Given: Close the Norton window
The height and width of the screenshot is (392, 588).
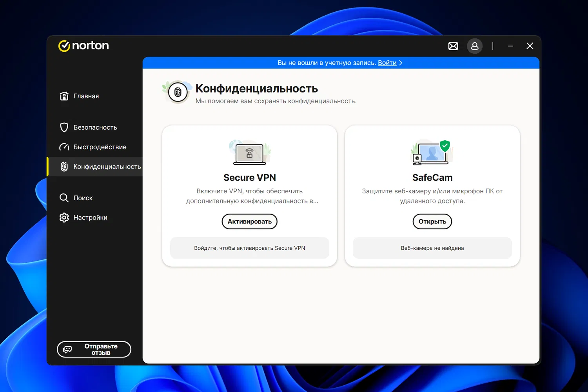Looking at the screenshot, I should point(530,46).
